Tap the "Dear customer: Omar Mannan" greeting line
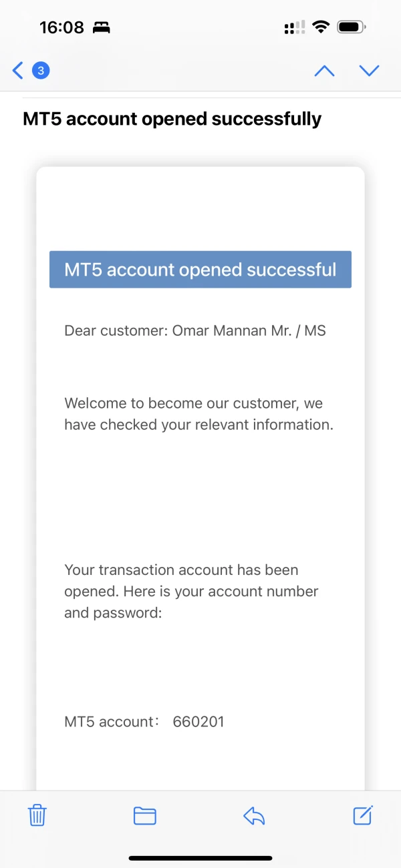The width and height of the screenshot is (401, 868). (x=195, y=330)
